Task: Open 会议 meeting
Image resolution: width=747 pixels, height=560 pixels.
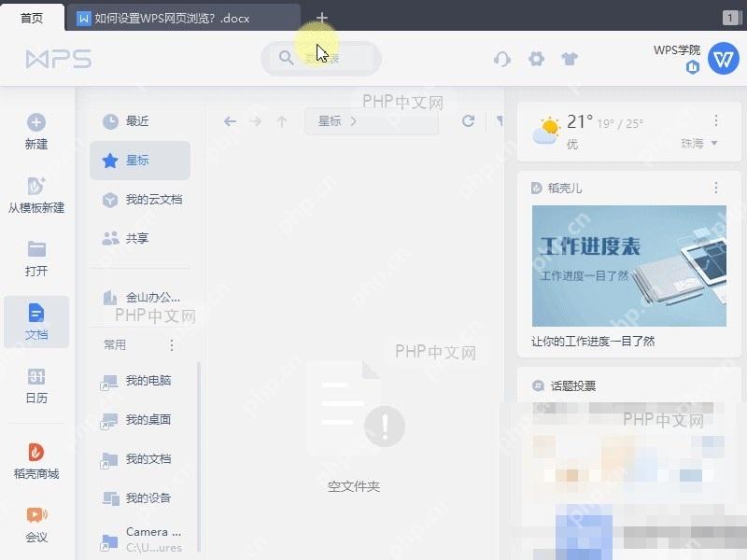Action: click(x=36, y=525)
